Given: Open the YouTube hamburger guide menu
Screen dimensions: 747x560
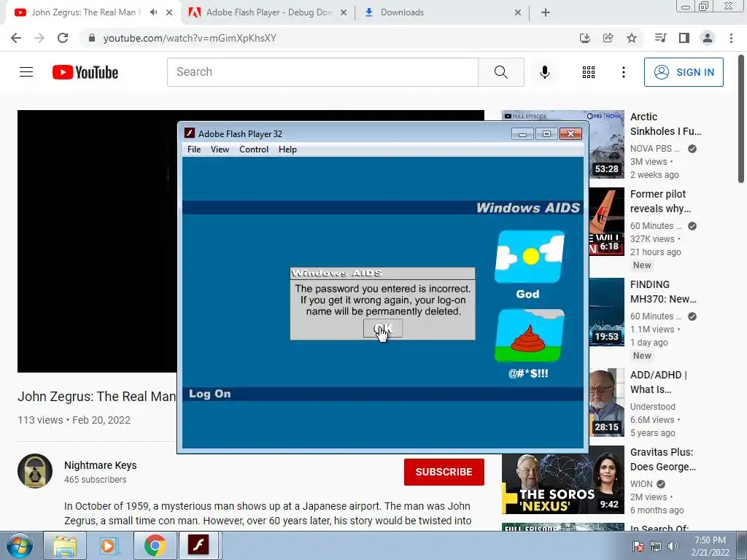Looking at the screenshot, I should click(26, 72).
